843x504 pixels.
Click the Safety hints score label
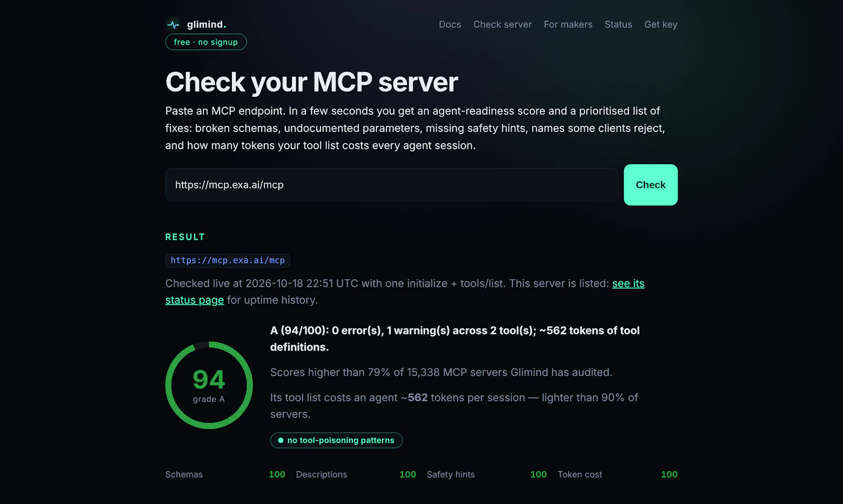coord(450,475)
